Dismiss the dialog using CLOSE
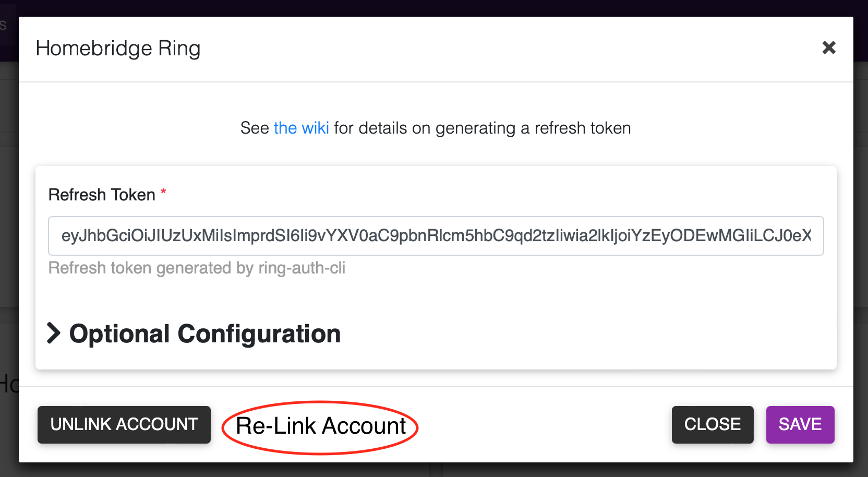Screen dimensions: 868x477 pyautogui.click(x=713, y=424)
